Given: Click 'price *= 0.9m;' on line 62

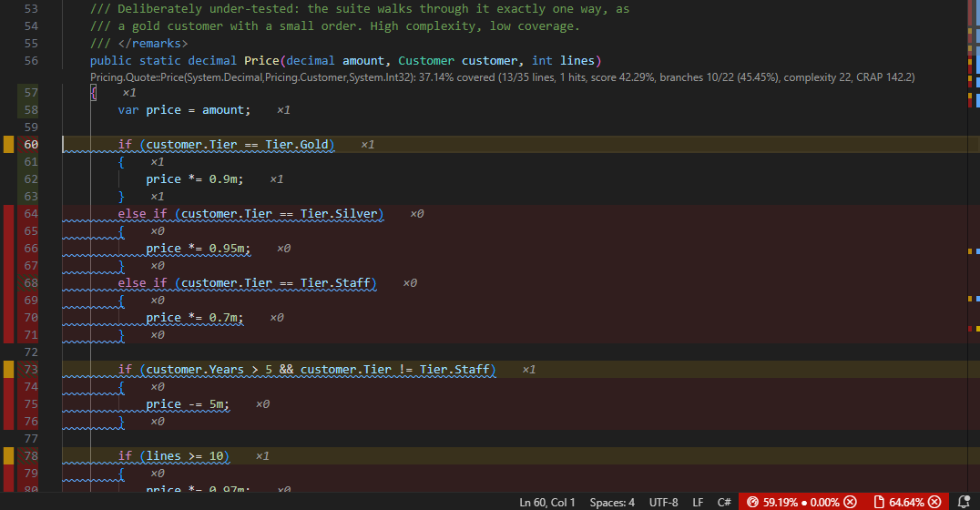Looking at the screenshot, I should click(x=194, y=179).
